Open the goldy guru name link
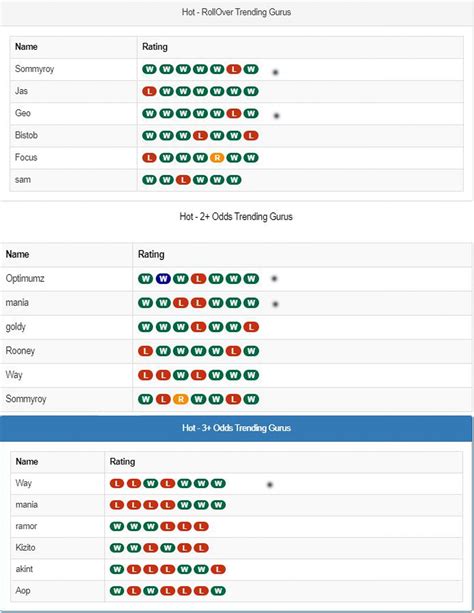The width and height of the screenshot is (474, 613). (x=16, y=327)
